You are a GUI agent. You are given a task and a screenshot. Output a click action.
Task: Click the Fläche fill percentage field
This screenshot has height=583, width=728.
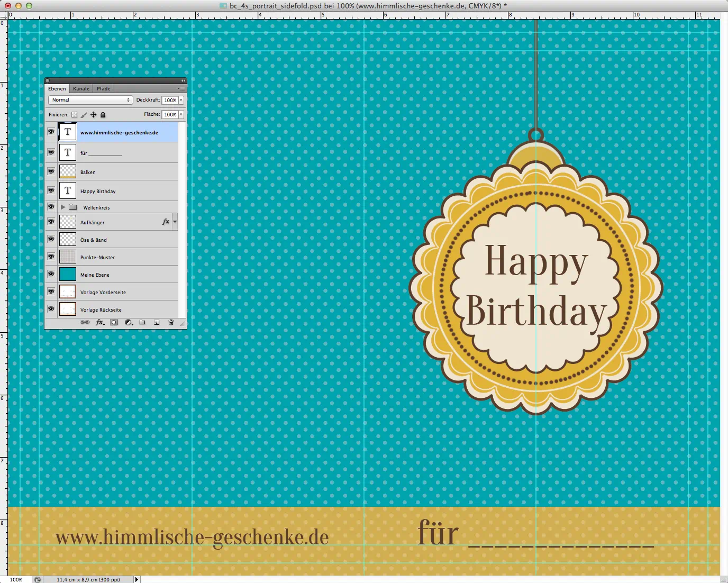point(170,114)
